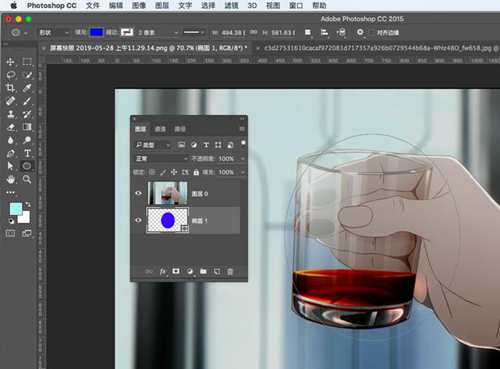Select the Hand tool

(11, 180)
